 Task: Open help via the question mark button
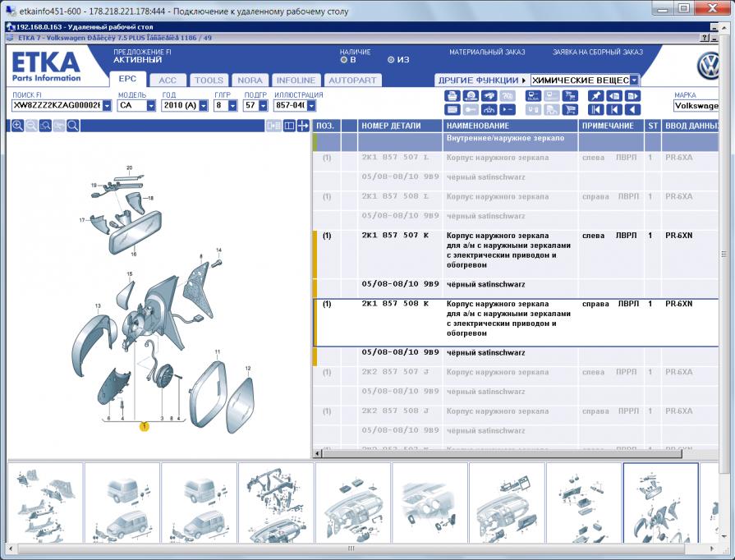[x=705, y=38]
